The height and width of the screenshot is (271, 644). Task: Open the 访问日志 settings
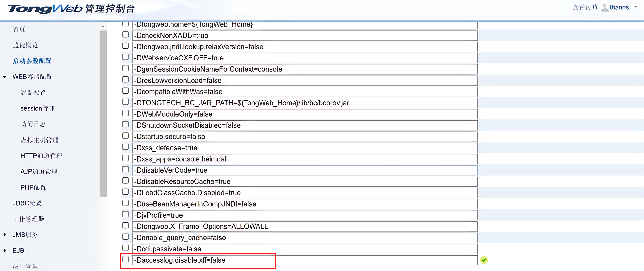click(x=33, y=124)
